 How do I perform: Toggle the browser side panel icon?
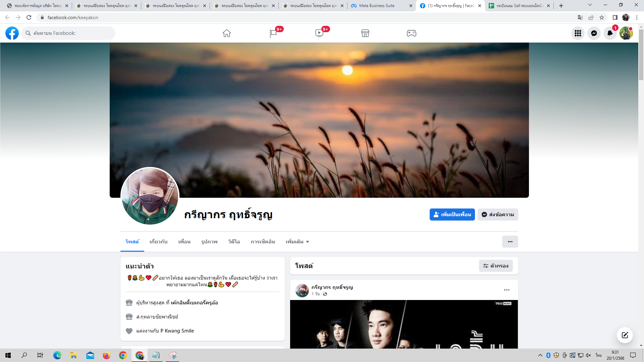(x=615, y=17)
